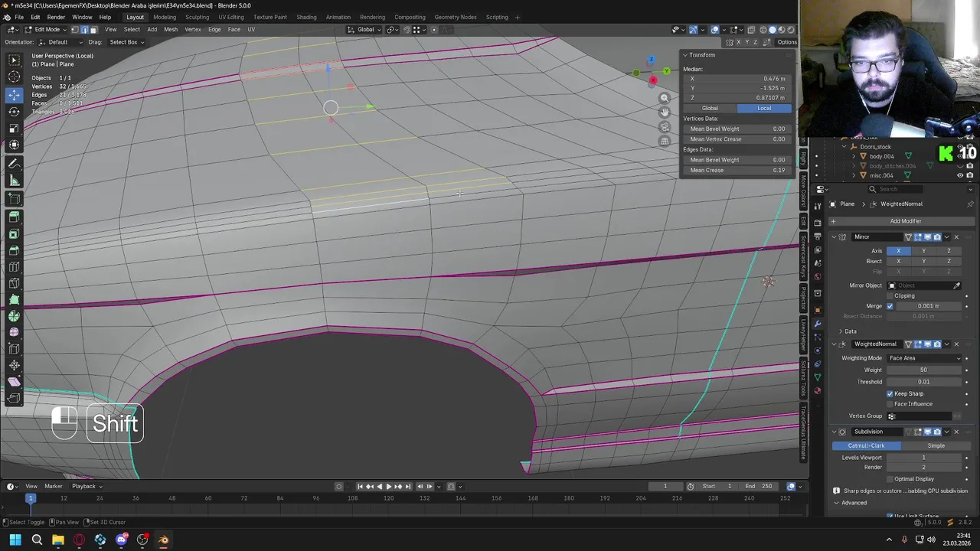This screenshot has height=551, width=980.
Task: Select Simple subdivision type
Action: pos(936,446)
